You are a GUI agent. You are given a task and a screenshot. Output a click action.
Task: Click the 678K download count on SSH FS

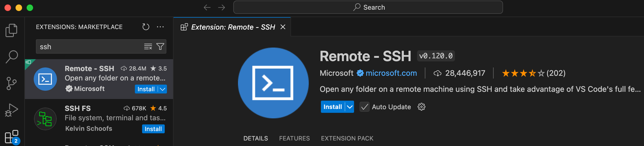pos(135,108)
